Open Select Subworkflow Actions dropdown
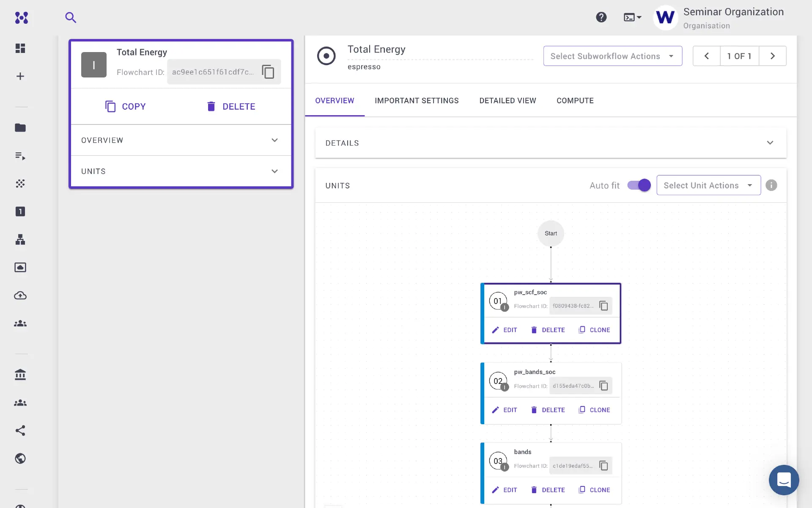The width and height of the screenshot is (812, 508). point(612,56)
